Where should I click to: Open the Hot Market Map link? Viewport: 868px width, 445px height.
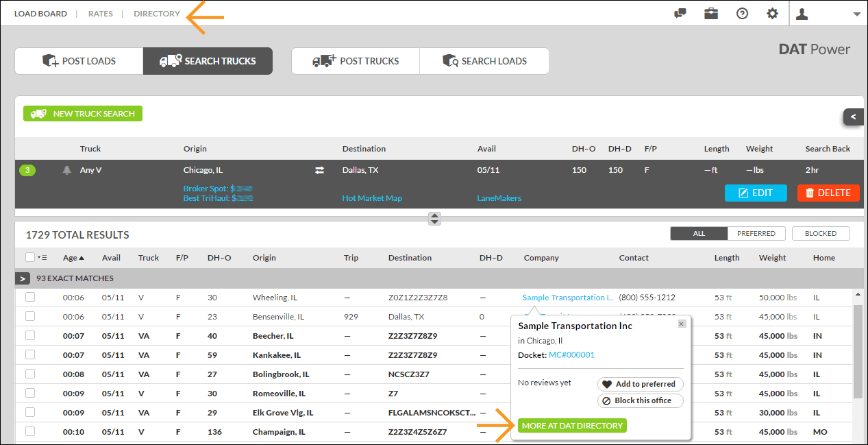click(x=372, y=197)
